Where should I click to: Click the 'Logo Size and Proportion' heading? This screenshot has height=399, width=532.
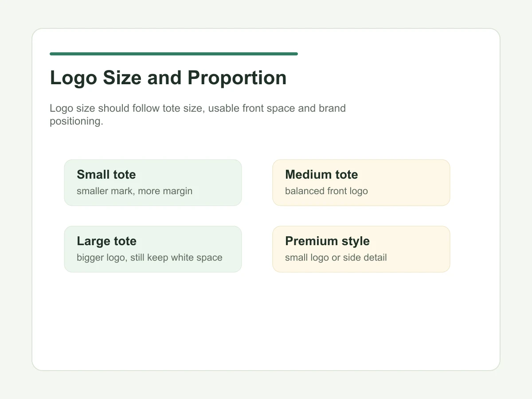[168, 78]
